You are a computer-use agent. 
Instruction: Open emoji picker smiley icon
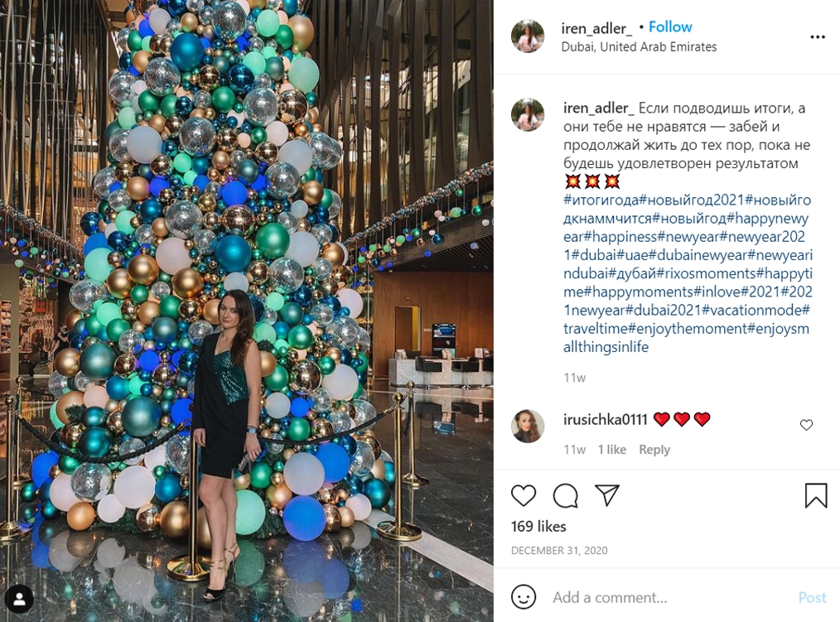524,596
